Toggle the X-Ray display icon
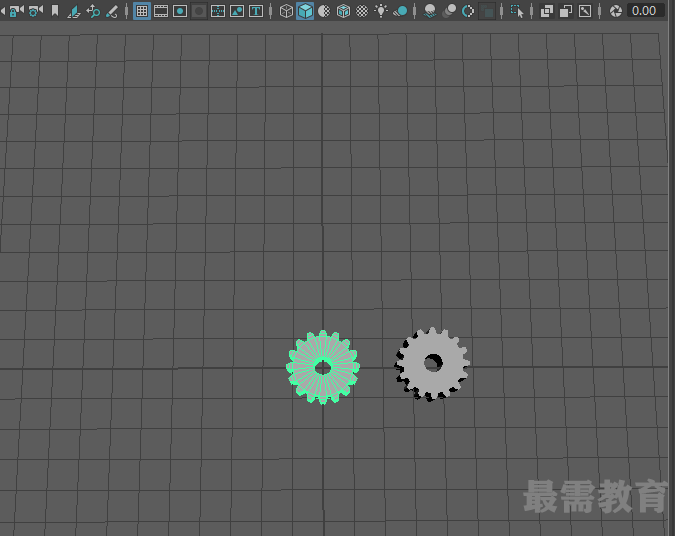Screen dimensions: 675x536 pyautogui.click(x=547, y=11)
